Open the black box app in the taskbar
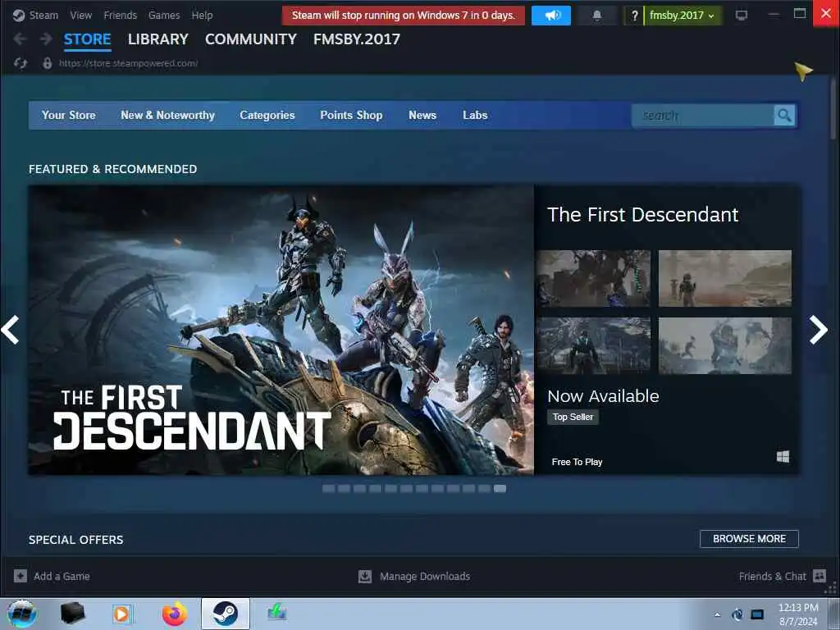 72,614
